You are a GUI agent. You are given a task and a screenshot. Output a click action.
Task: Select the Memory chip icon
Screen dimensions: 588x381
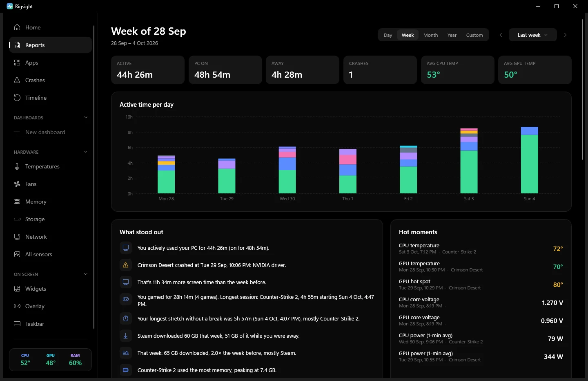pyautogui.click(x=17, y=202)
